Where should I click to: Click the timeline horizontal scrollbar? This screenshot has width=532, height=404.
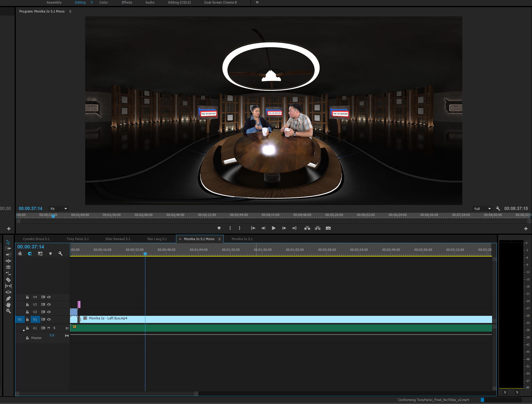point(107,394)
